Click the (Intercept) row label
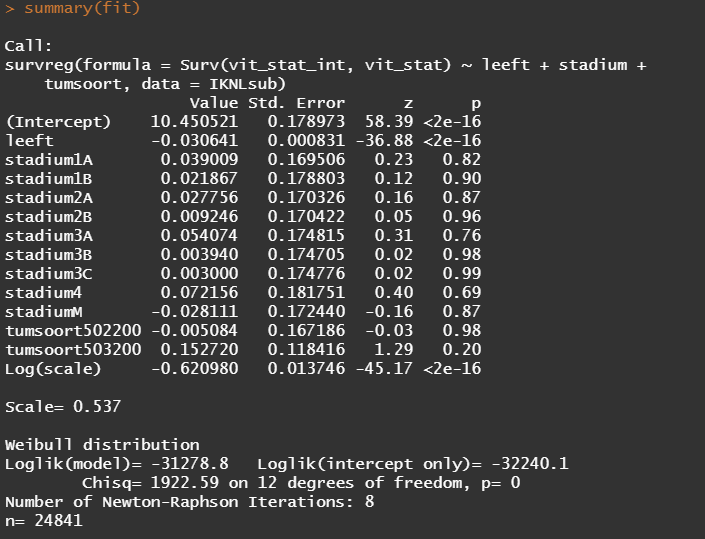Image resolution: width=705 pixels, height=539 pixels. coord(58,122)
